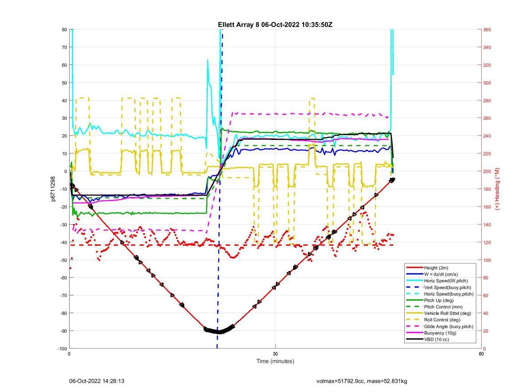Click the "(+) Heading (°M)" right axis label
Screen dimensions: 532x392
[497, 189]
